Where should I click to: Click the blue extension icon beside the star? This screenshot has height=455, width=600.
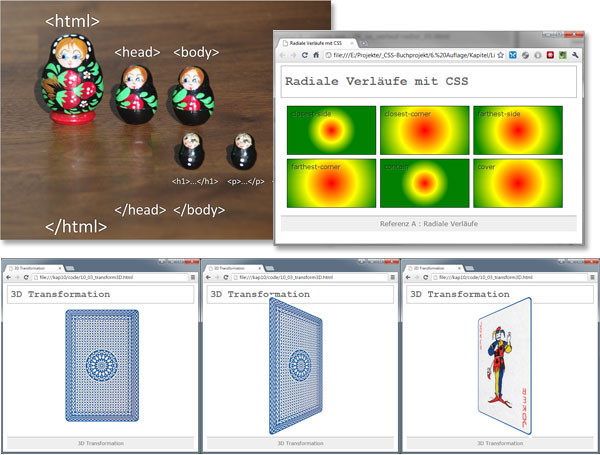click(x=513, y=55)
